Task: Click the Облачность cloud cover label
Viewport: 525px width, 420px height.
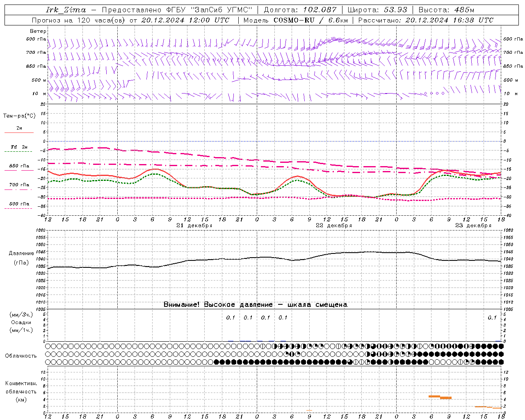Action: tap(21, 356)
